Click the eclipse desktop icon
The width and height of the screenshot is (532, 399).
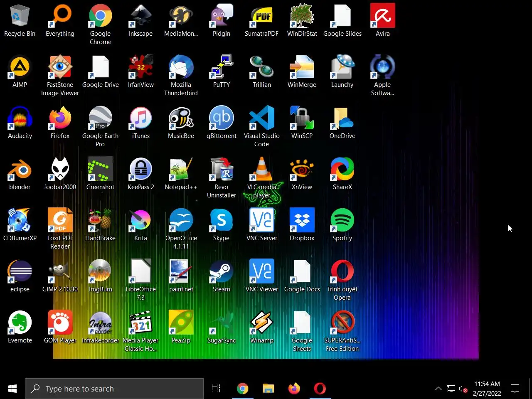click(x=20, y=272)
